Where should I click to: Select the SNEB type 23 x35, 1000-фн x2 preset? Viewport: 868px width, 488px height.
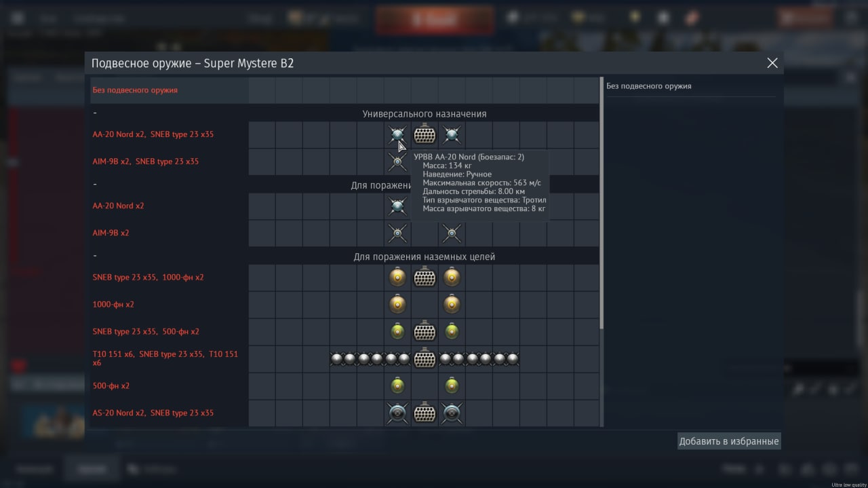149,277
